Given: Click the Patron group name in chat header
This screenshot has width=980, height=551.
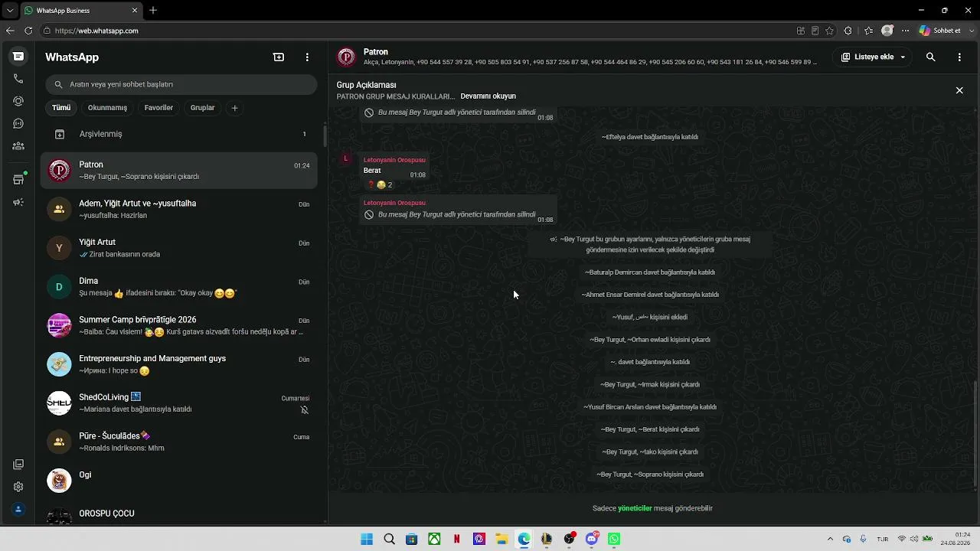Looking at the screenshot, I should click(376, 52).
